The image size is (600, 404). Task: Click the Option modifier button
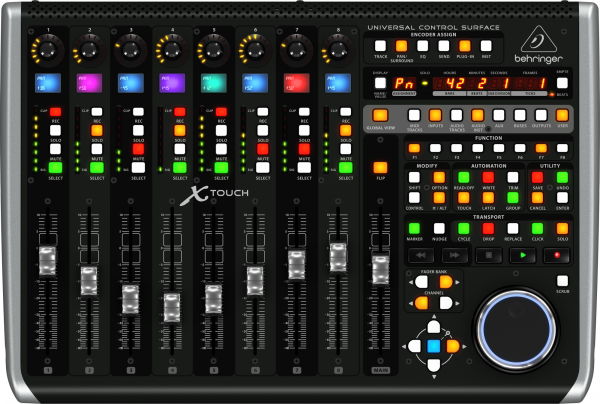[439, 177]
